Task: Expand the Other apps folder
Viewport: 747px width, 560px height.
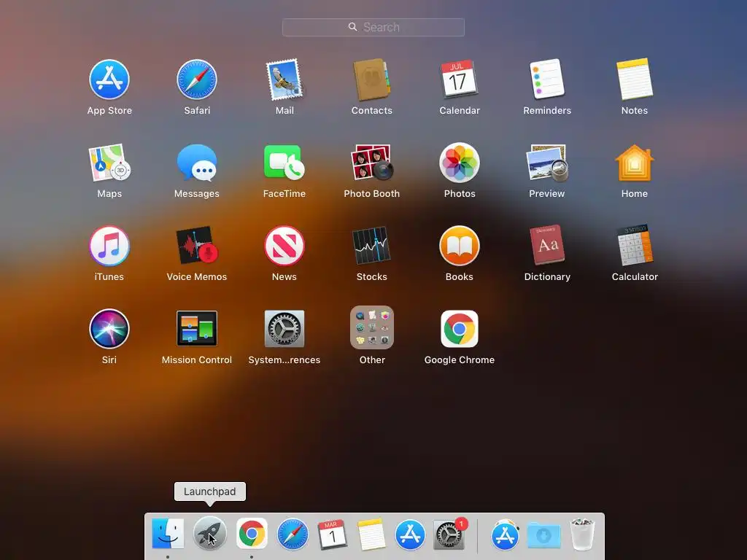Action: point(371,327)
